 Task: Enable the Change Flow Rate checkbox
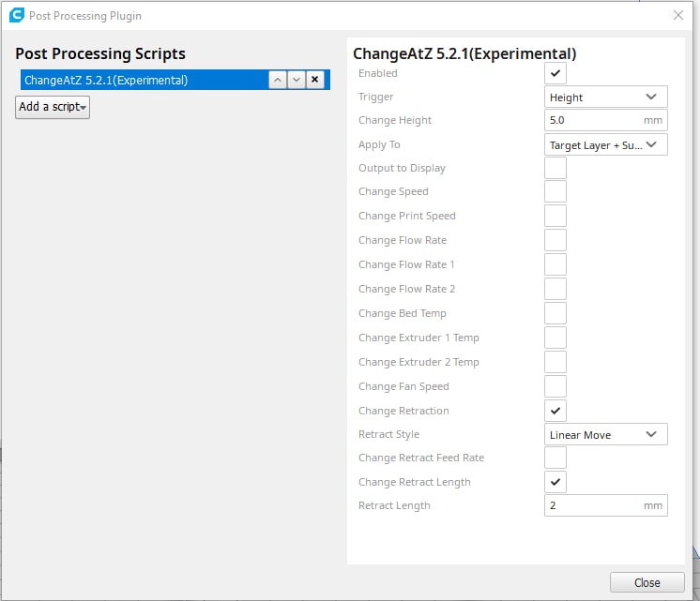pyautogui.click(x=555, y=240)
